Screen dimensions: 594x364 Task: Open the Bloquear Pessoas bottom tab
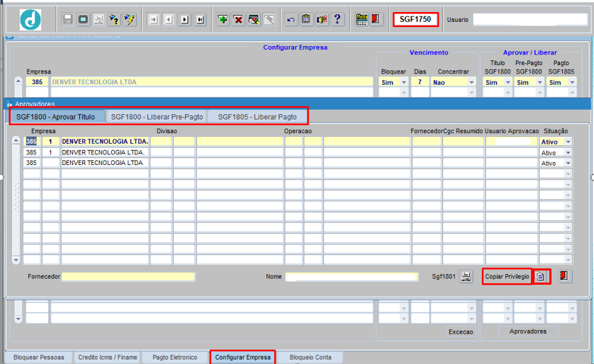click(x=39, y=357)
